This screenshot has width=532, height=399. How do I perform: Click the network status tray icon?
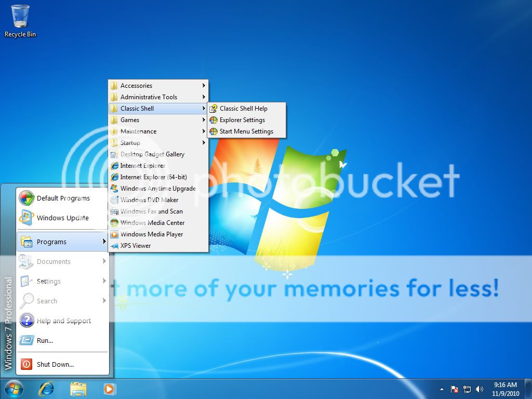coord(467,389)
